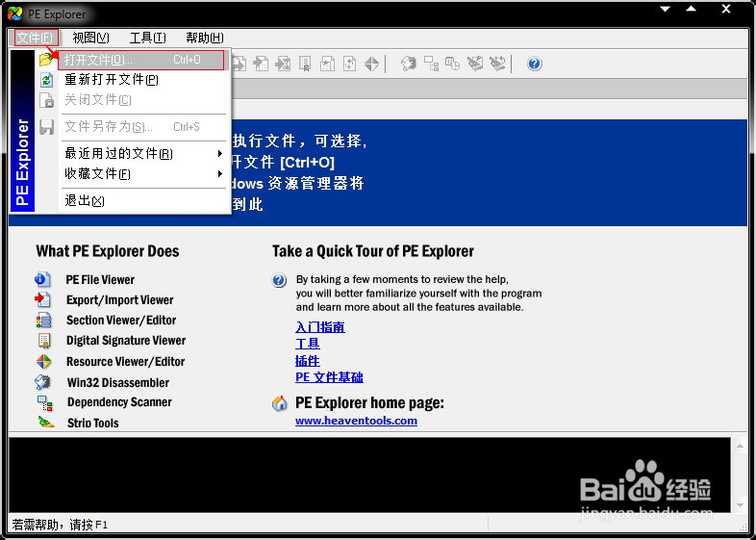Visit the www.heaventools.com link

point(356,421)
